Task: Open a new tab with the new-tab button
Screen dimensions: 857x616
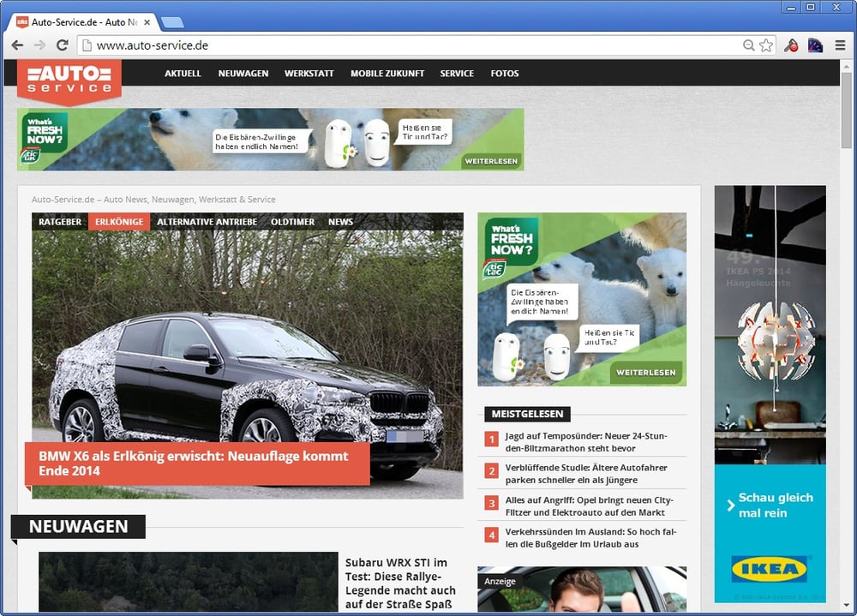Action: (173, 22)
